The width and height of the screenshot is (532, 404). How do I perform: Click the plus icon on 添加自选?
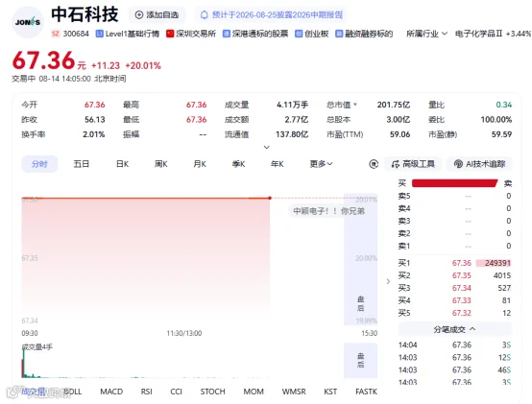click(x=139, y=15)
